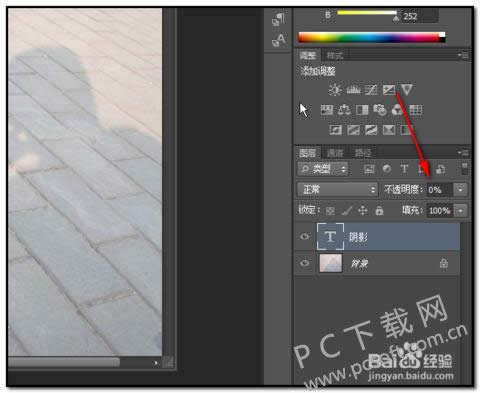Select the 背景 layer thumbnail
The width and height of the screenshot is (480, 393).
tap(330, 263)
